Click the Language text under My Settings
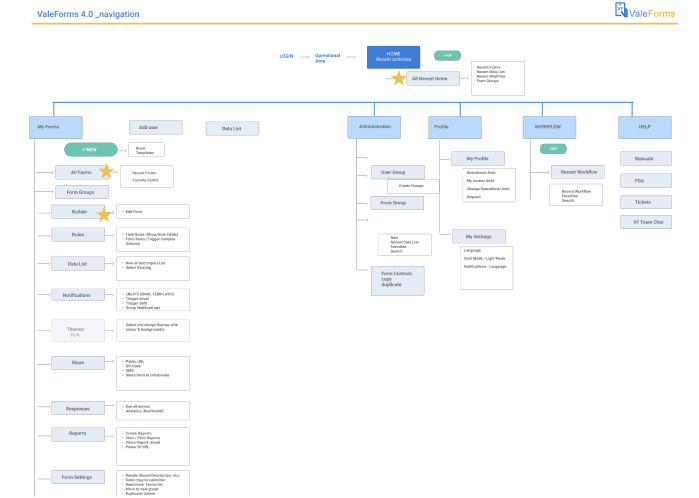This screenshot has width=699, height=498. (472, 250)
